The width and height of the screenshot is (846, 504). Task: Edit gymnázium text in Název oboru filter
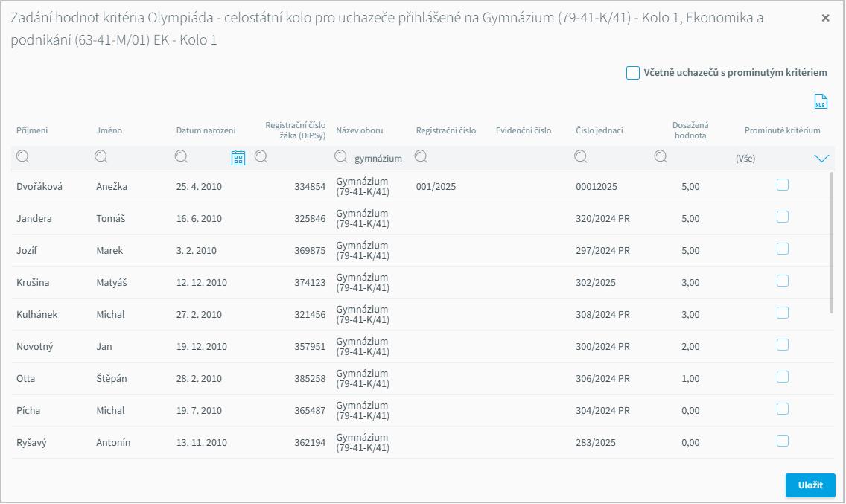click(378, 159)
